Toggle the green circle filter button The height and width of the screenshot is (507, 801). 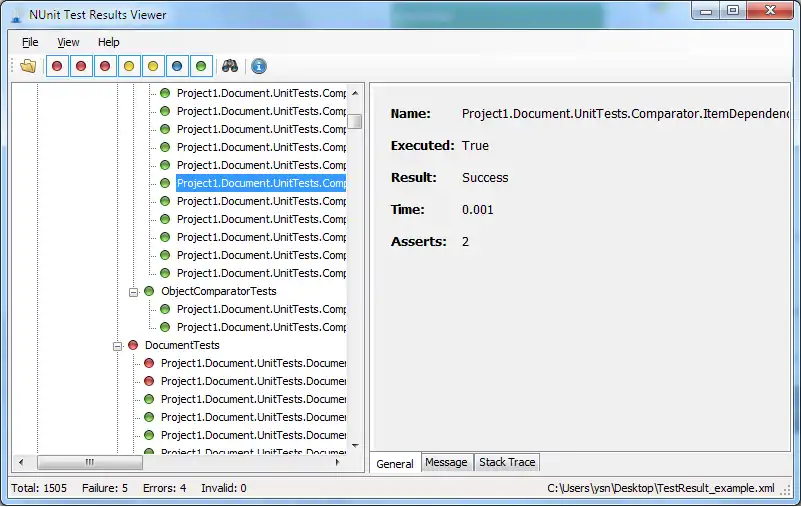(x=201, y=66)
